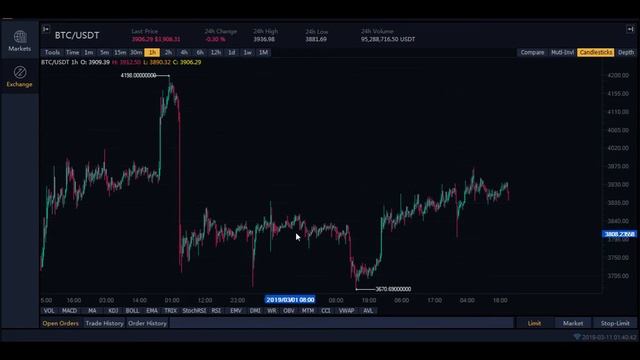Switch chart interval to 1m
Viewport: 640px width, 360px height.
tap(89, 53)
